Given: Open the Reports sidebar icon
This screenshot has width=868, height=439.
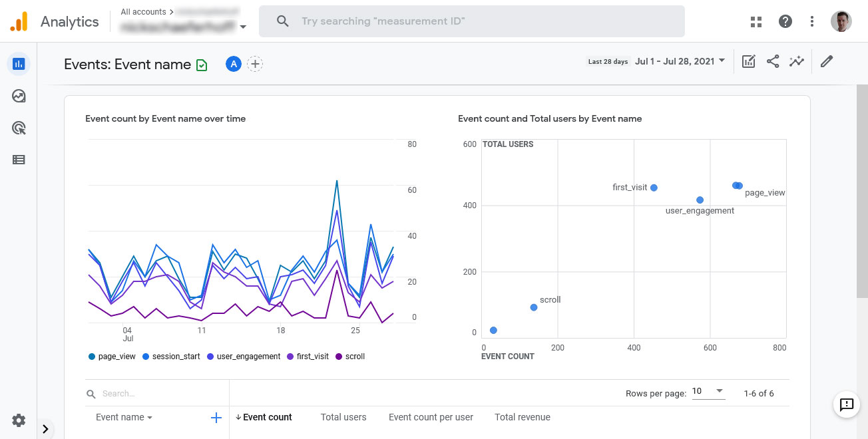Looking at the screenshot, I should (x=19, y=64).
